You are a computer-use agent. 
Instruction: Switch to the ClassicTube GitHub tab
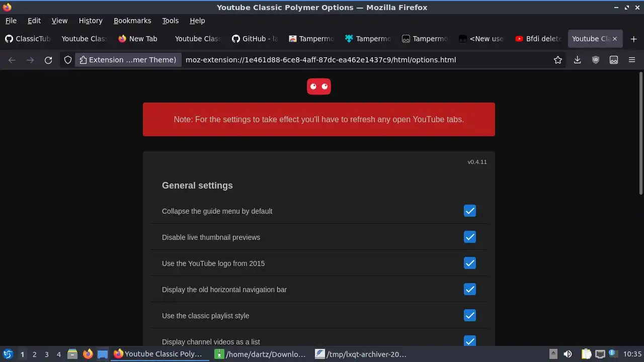[x=28, y=39]
